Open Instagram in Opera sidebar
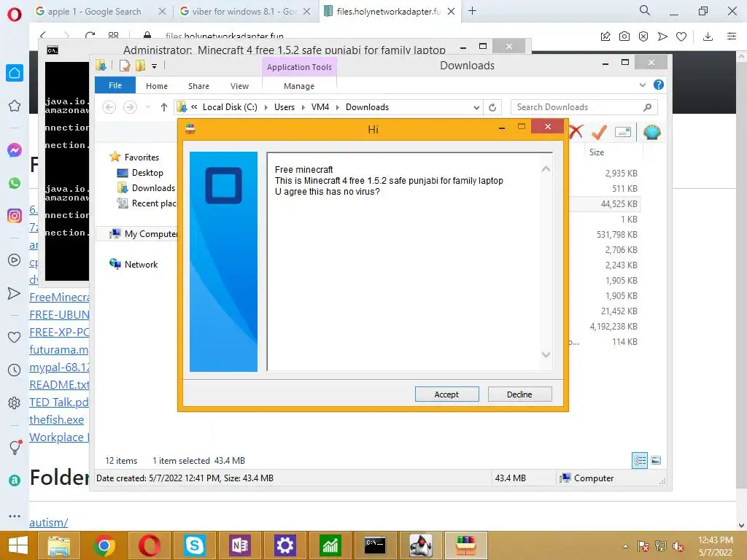This screenshot has width=747, height=560. click(x=15, y=216)
